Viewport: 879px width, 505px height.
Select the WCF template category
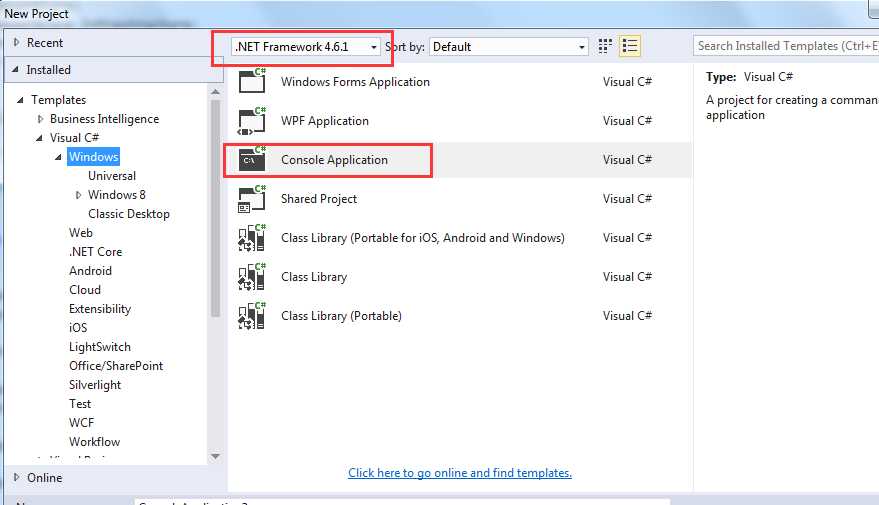81,423
